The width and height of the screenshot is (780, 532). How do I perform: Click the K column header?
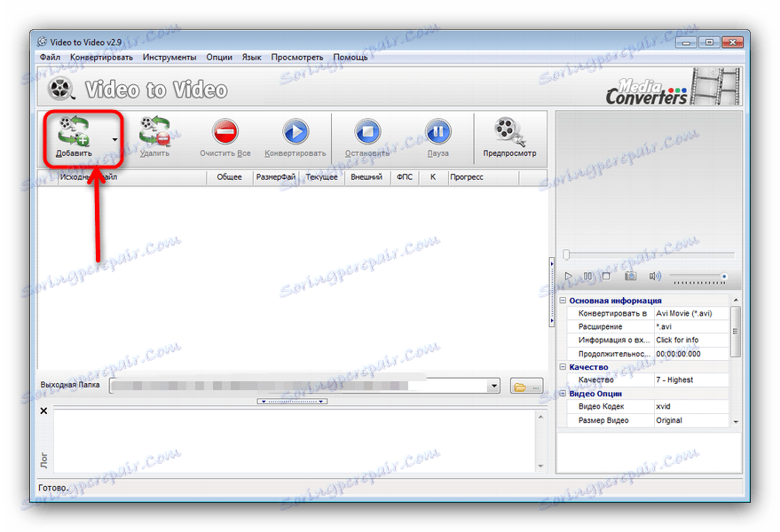433,177
